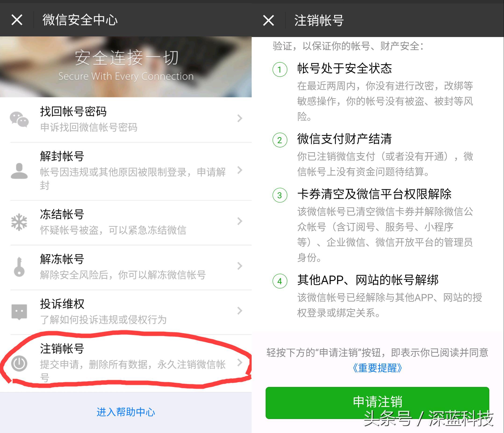The width and height of the screenshot is (504, 433).
Task: Select the 注销帐号 menu entry
Action: coord(126,363)
